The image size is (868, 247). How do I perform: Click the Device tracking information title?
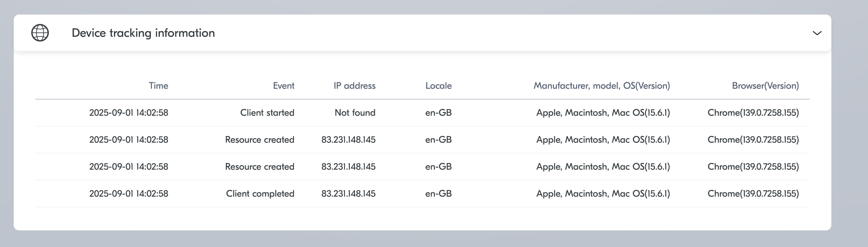pos(143,33)
